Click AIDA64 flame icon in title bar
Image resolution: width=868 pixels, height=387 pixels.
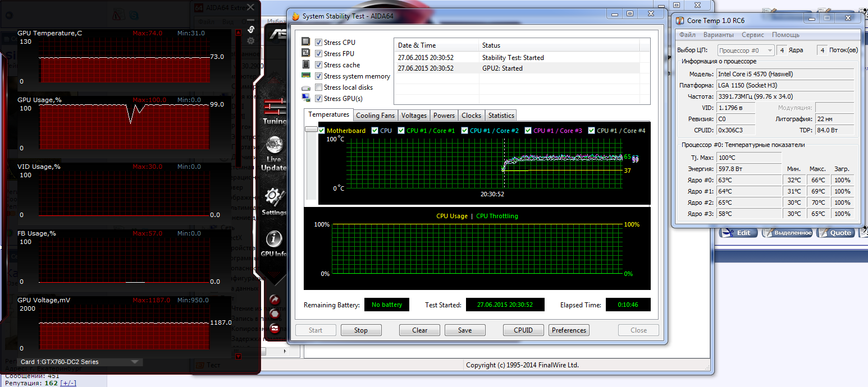(295, 16)
